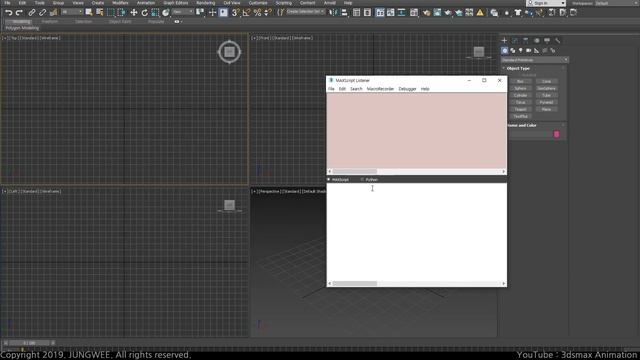The image size is (640, 360).
Task: Select the Lights category in the Create panel
Action: click(x=520, y=51)
